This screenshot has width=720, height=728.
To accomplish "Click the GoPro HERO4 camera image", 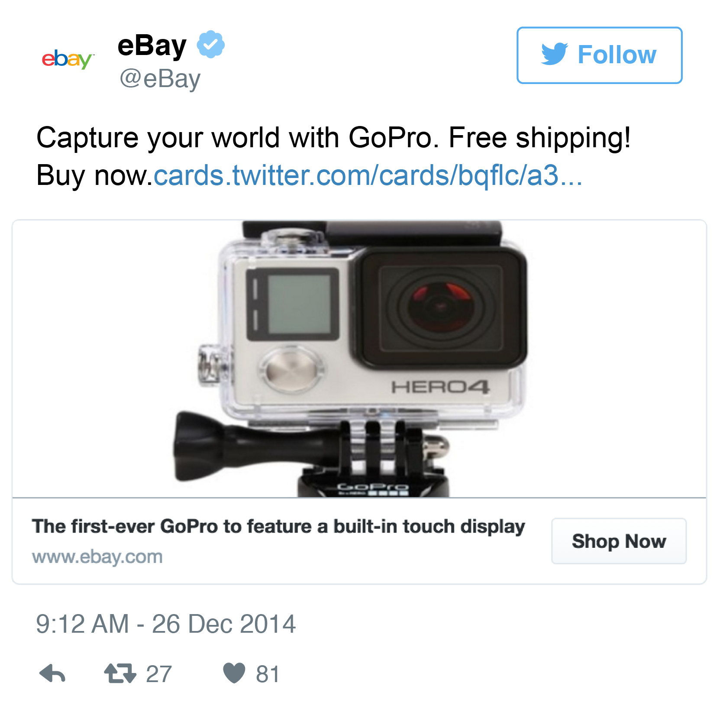I will point(359,359).
